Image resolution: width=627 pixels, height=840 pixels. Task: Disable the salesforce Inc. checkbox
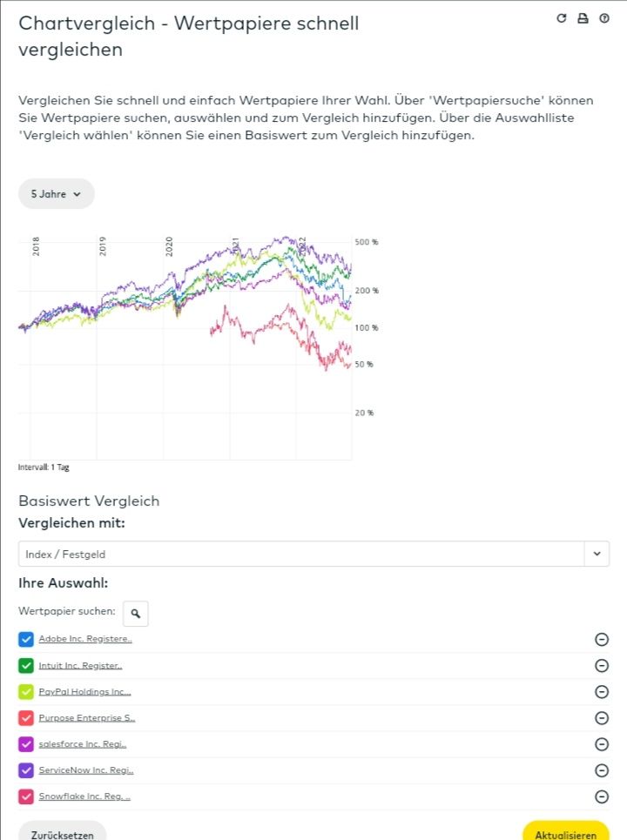coord(26,744)
